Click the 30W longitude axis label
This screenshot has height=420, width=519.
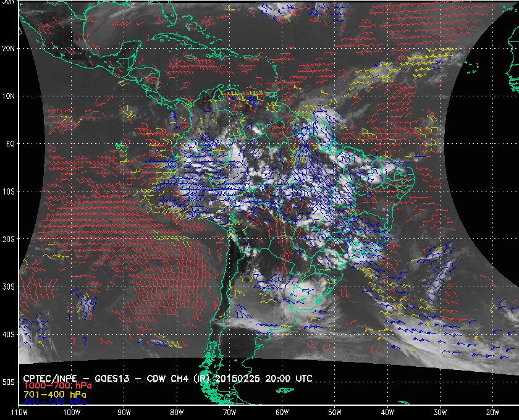439,411
